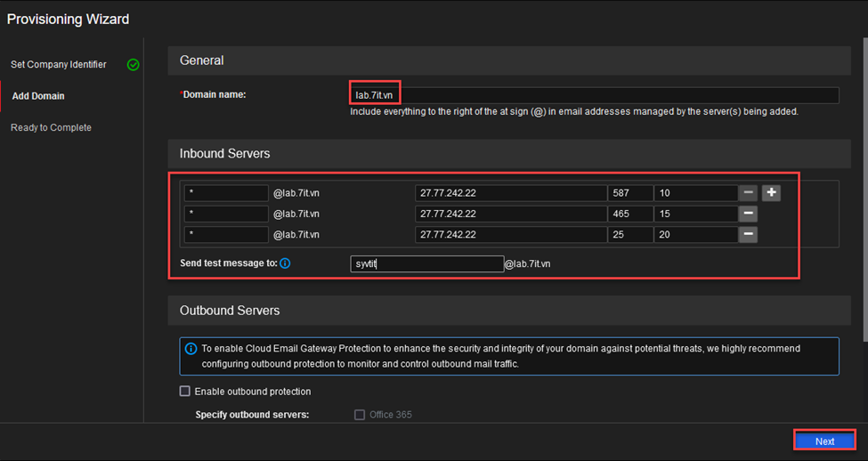Open the Set Company Identifier step

[x=59, y=65]
